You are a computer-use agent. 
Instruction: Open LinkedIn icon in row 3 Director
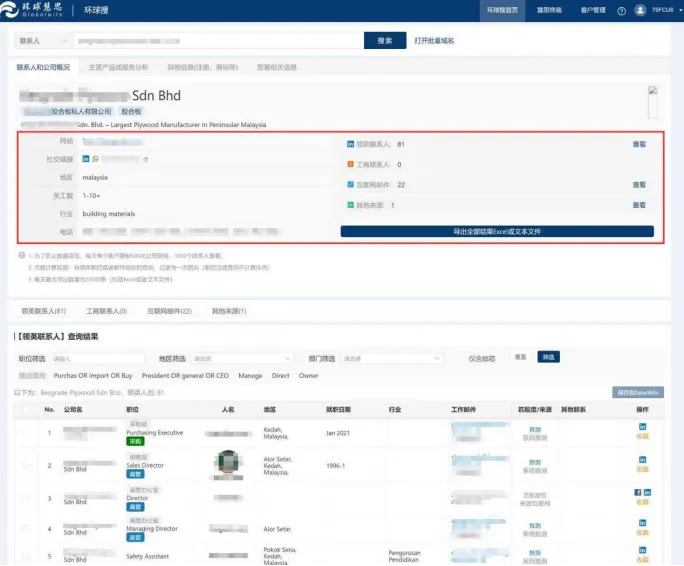point(647,492)
